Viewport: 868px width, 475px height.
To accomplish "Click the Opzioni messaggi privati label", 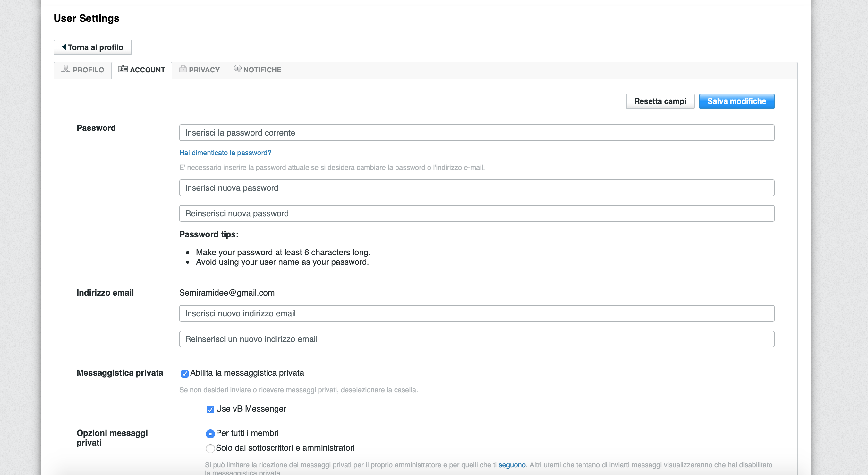I will pos(112,438).
